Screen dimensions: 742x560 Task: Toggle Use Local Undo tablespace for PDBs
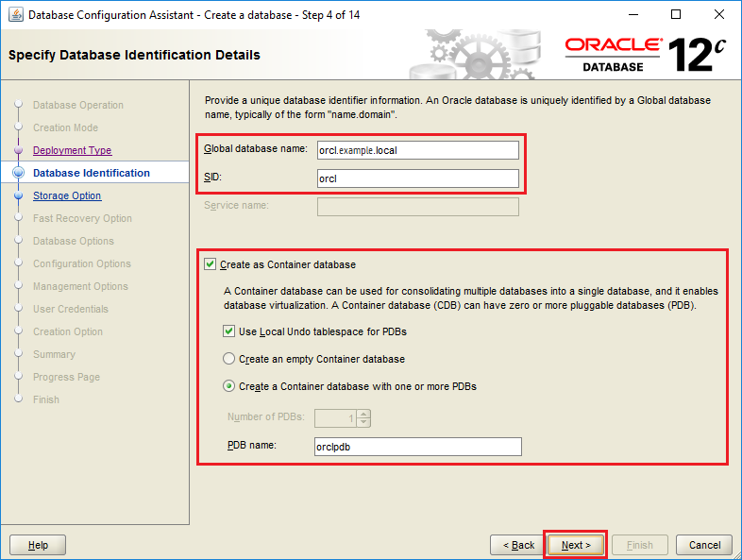coord(229,331)
